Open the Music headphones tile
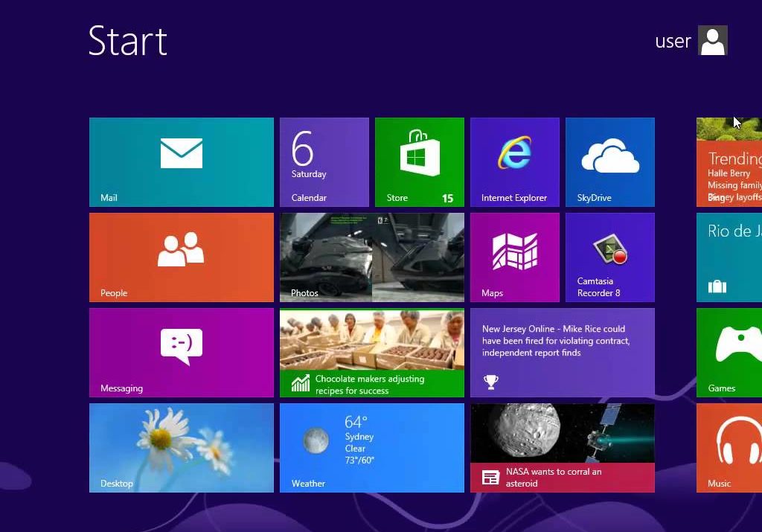Screen dimensions: 762x532 [x=729, y=448]
